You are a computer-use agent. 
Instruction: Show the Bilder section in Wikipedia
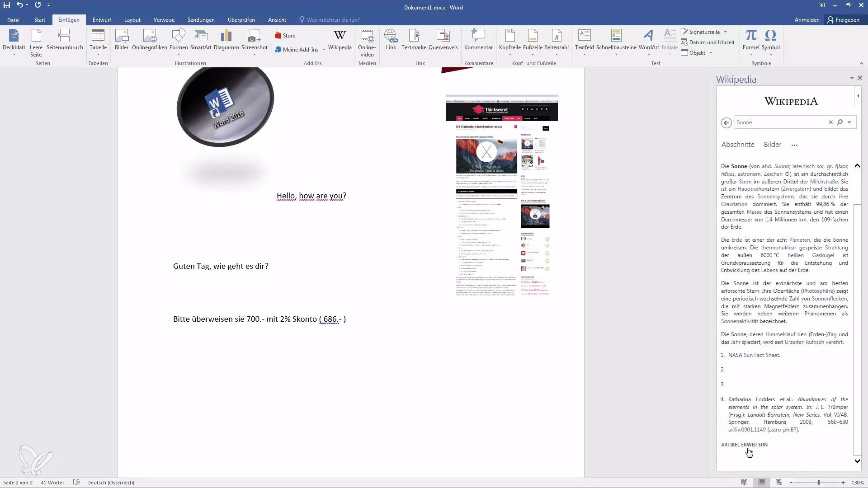point(773,145)
